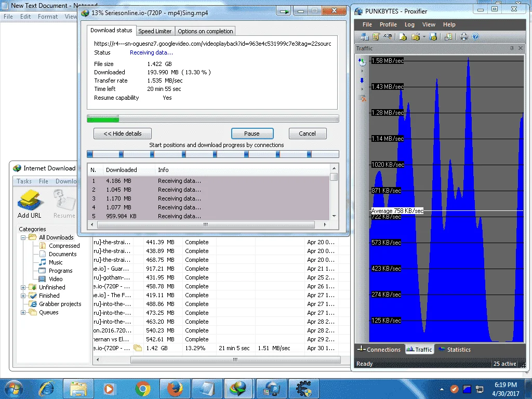Select the Documents category
The image size is (532, 399).
[x=63, y=254]
